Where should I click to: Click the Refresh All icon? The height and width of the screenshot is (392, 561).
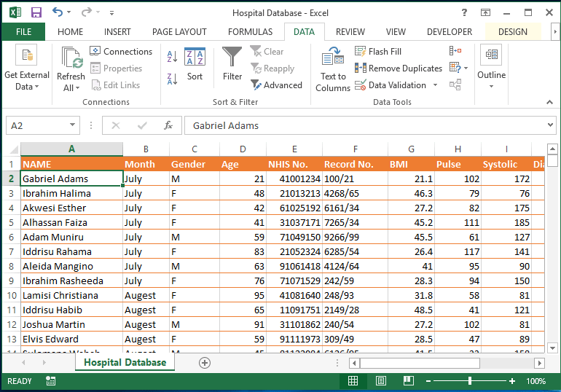click(x=71, y=68)
